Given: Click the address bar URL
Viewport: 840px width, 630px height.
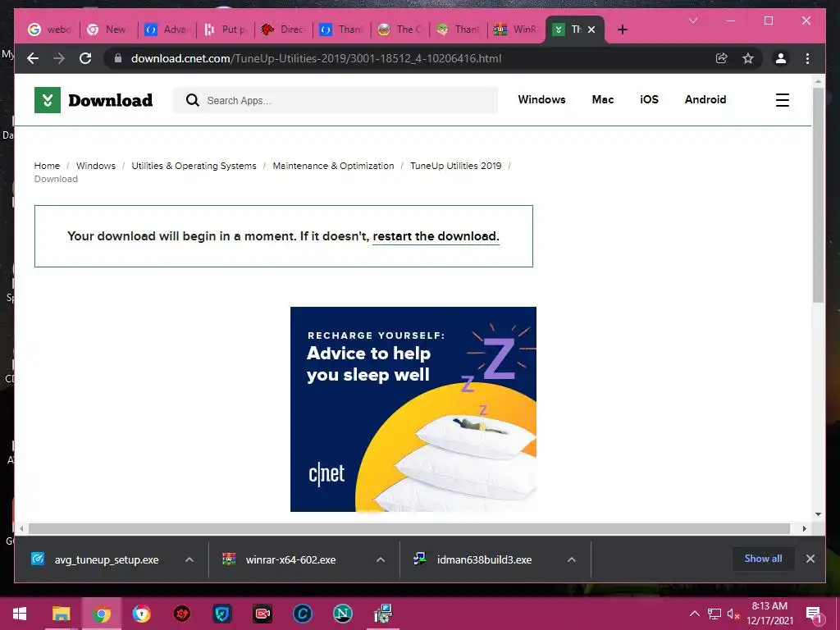Looking at the screenshot, I should pos(316,58).
